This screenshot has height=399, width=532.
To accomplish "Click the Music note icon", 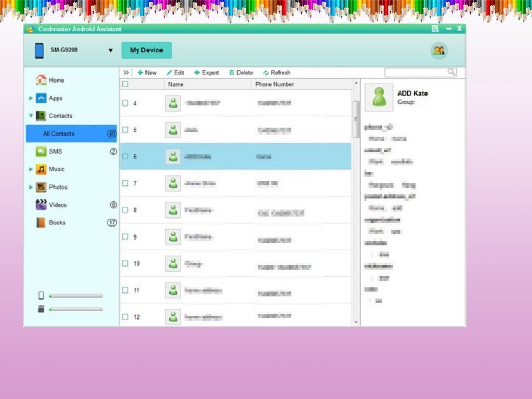I will point(41,169).
